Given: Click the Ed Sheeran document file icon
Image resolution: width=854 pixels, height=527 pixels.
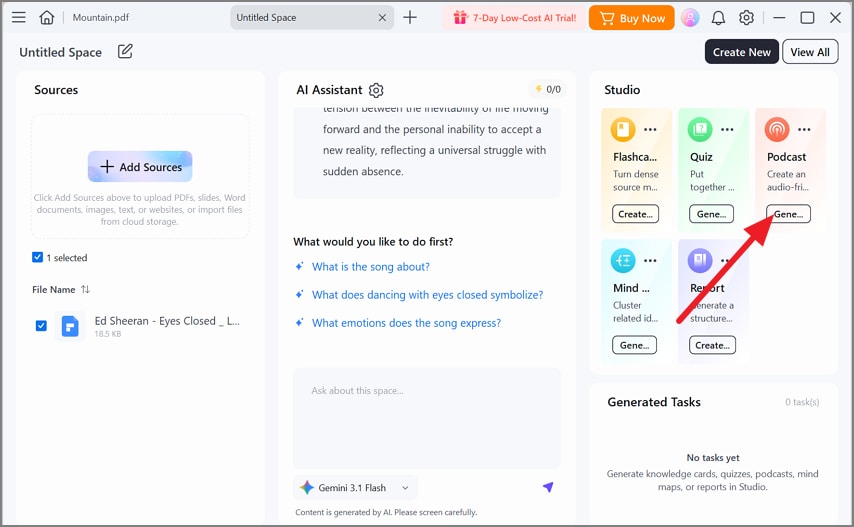Looking at the screenshot, I should coord(70,326).
